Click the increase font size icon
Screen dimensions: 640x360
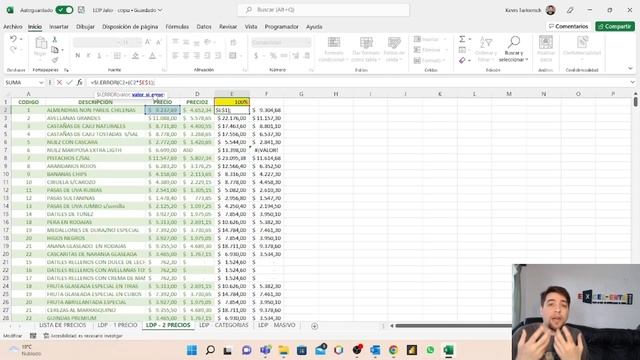pyautogui.click(x=148, y=42)
